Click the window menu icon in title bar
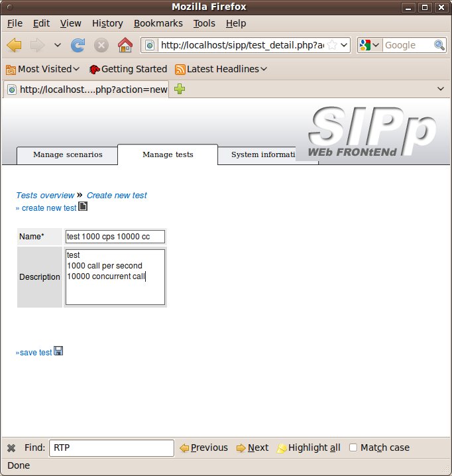The height and width of the screenshot is (476, 452). click(x=10, y=7)
